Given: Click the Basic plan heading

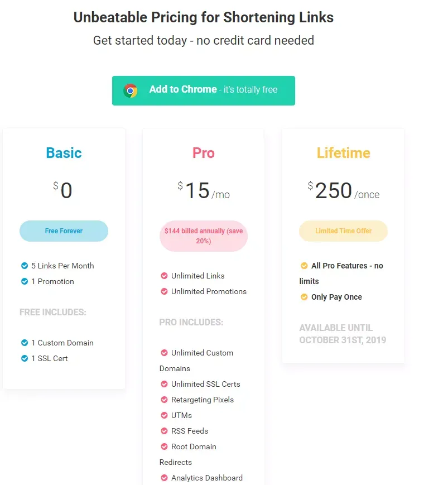Looking at the screenshot, I should tap(64, 153).
